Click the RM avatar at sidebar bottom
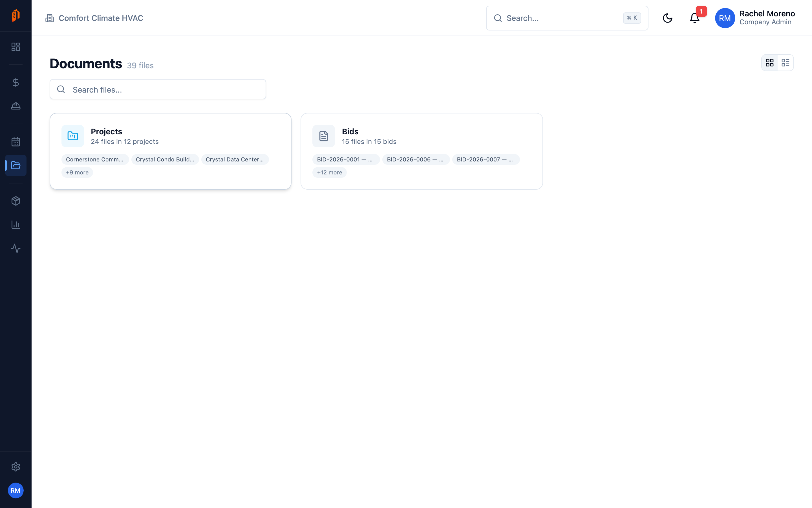This screenshot has height=508, width=812. click(16, 491)
